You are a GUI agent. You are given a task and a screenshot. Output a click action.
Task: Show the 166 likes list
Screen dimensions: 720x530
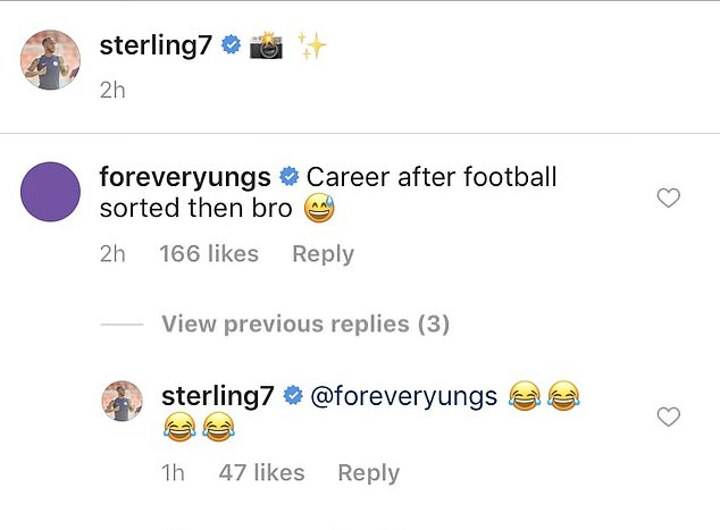tap(208, 254)
